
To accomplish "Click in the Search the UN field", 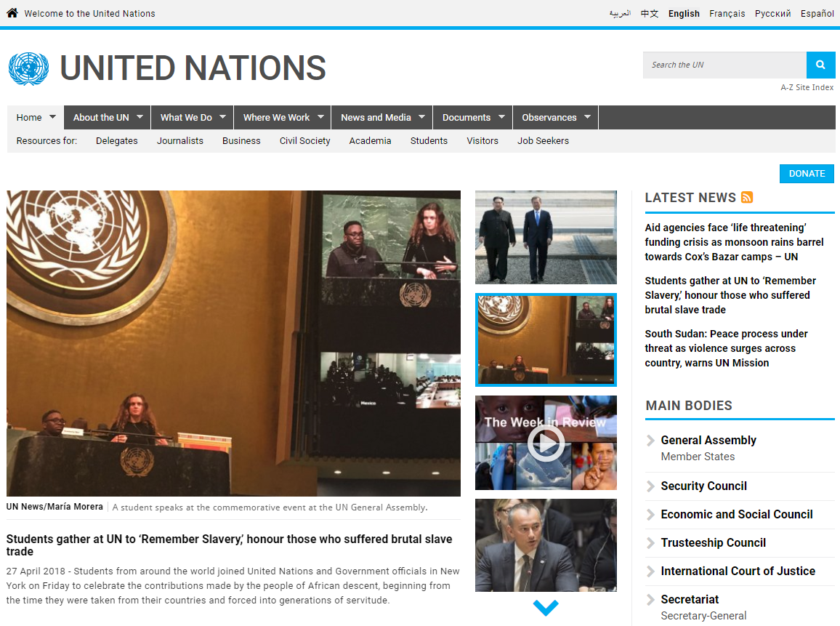I will tap(724, 65).
